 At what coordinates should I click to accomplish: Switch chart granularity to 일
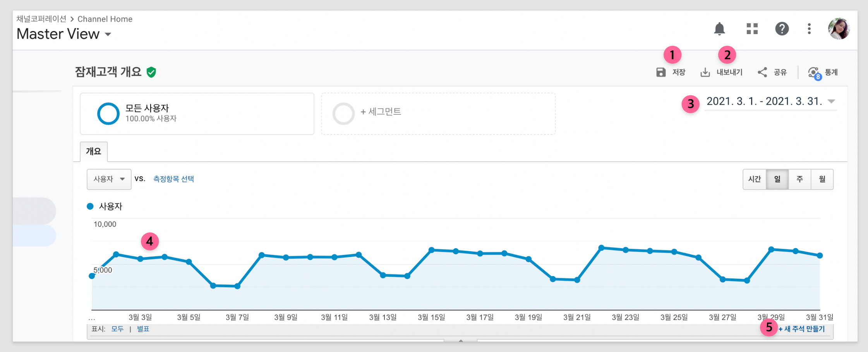tap(777, 179)
